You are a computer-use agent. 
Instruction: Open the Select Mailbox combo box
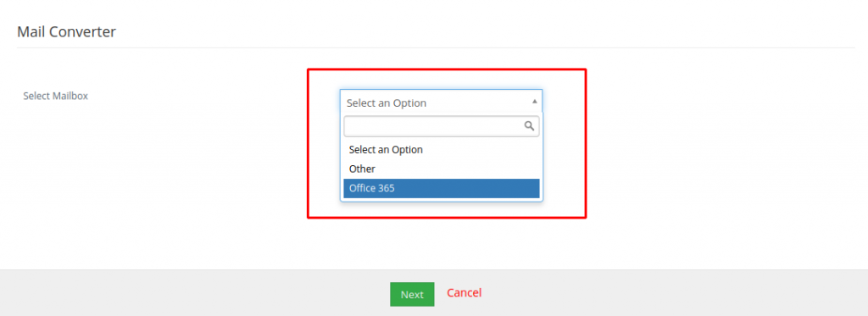441,103
